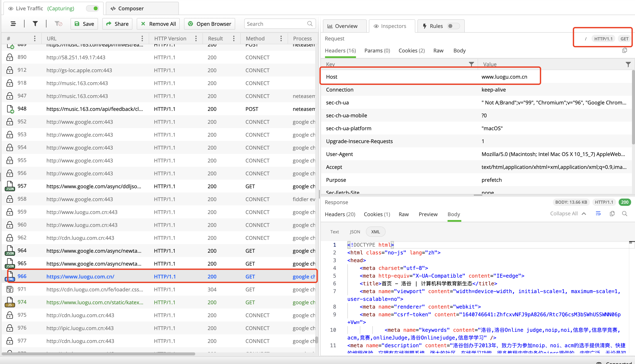Click the clear filters icon
This screenshot has height=364, width=635.
[x=58, y=24]
